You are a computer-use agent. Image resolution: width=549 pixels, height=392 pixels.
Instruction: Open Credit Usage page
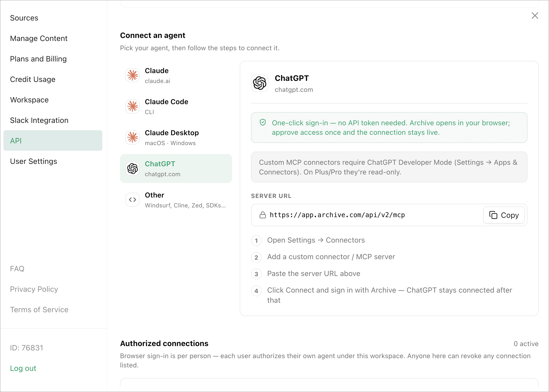coord(53,79)
